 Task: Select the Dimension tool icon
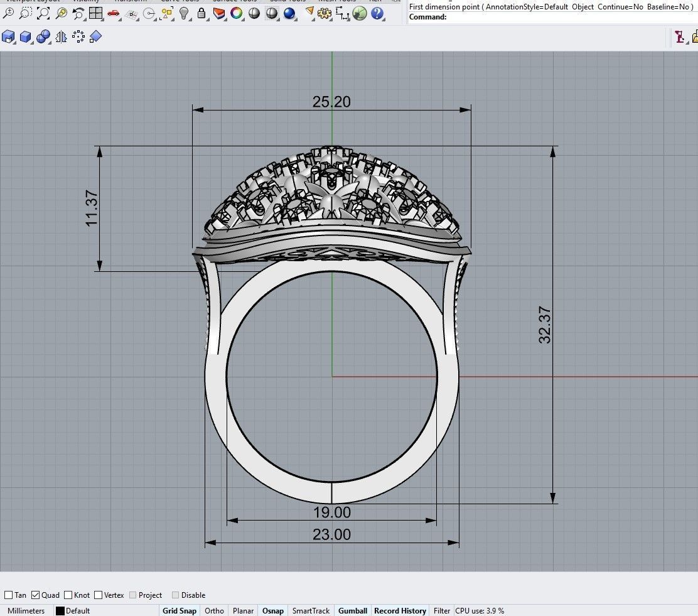pyautogui.click(x=342, y=14)
